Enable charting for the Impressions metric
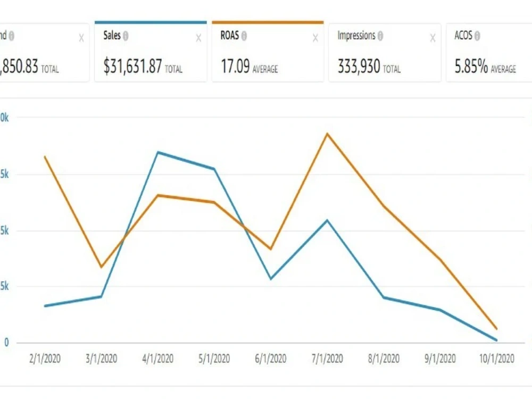 click(384, 52)
